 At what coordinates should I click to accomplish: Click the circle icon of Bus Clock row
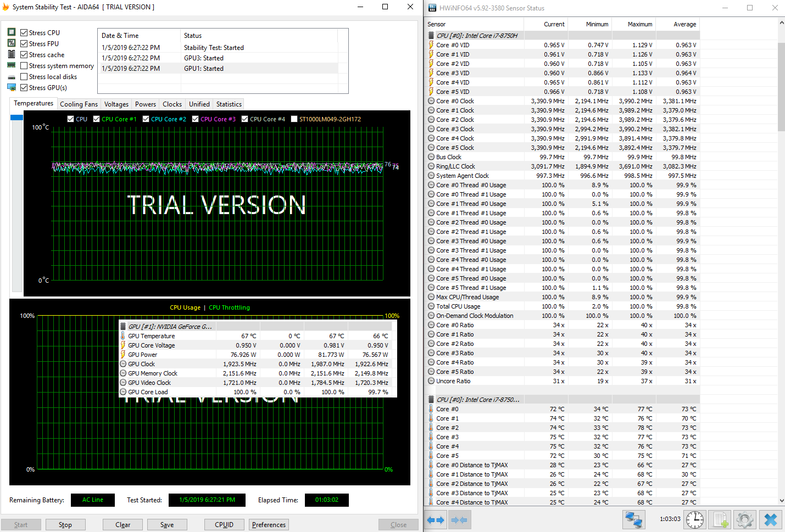[431, 157]
